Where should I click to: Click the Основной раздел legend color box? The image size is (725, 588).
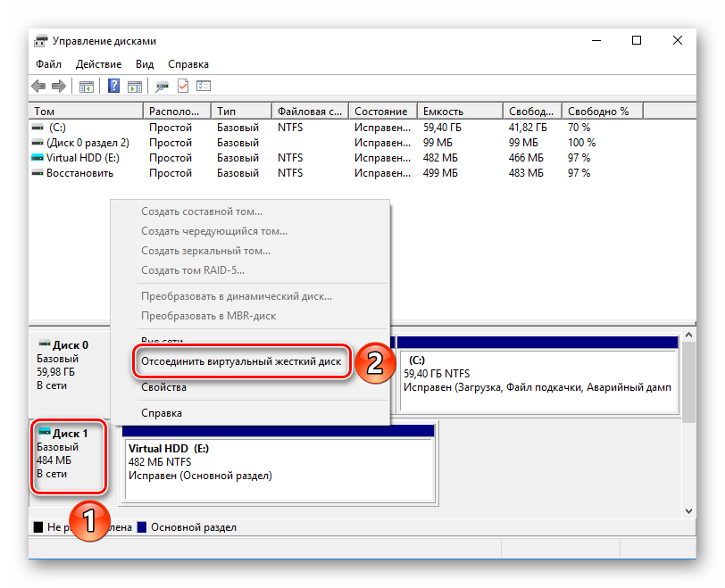(140, 527)
